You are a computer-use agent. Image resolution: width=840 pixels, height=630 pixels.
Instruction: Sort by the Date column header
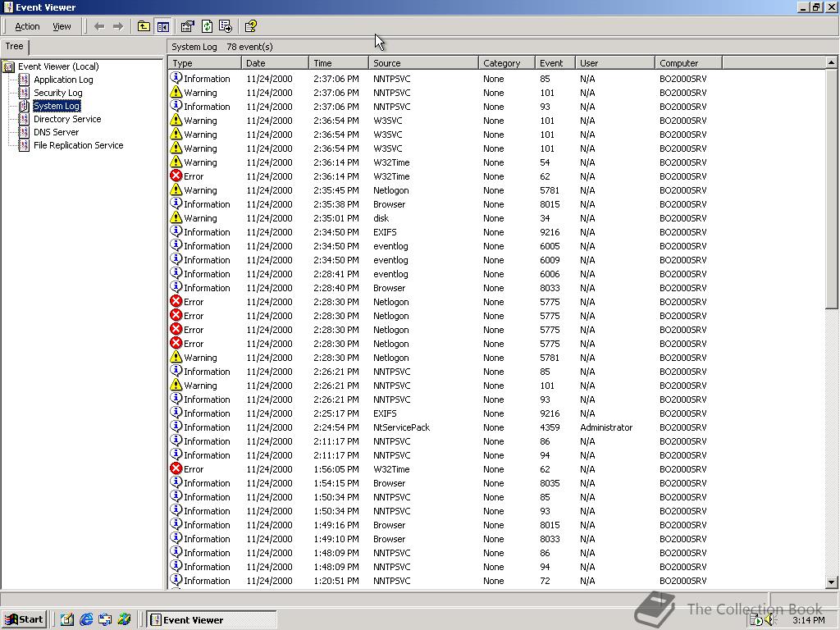pos(275,62)
